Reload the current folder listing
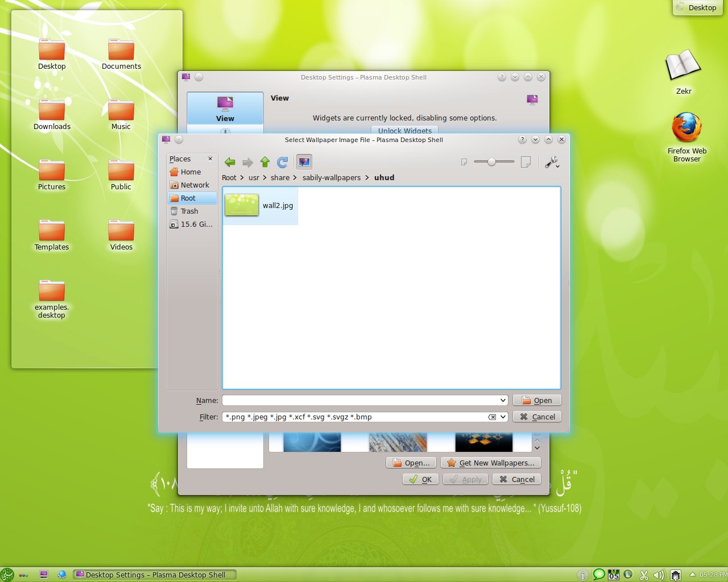 (x=282, y=162)
